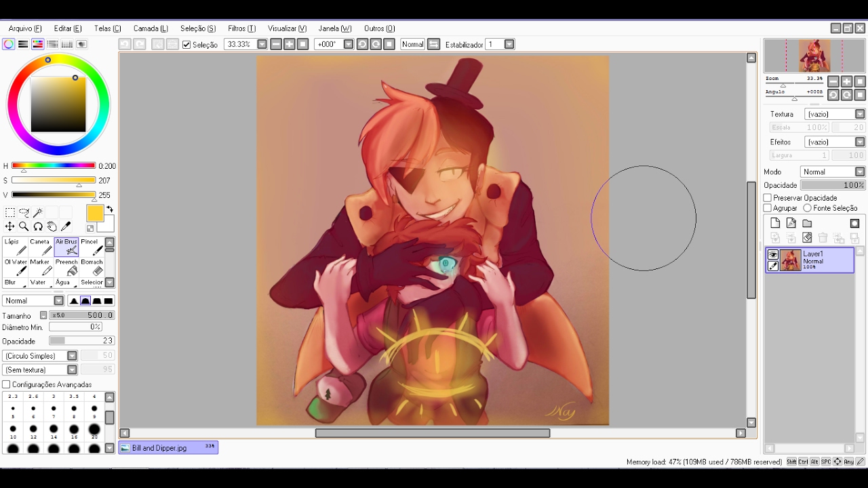The height and width of the screenshot is (488, 868).
Task: Select the Lápis pencil tool
Action: [x=15, y=247]
